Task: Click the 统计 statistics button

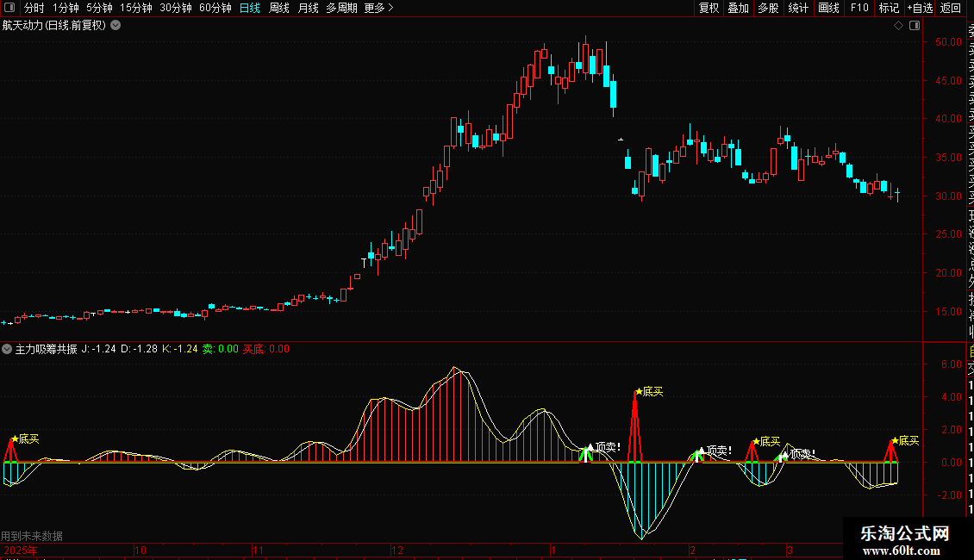Action: coord(798,8)
